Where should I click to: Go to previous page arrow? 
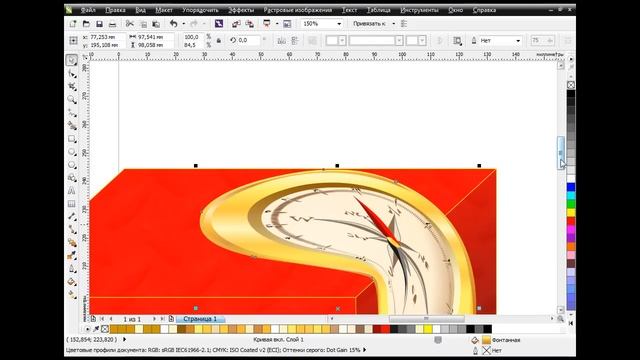point(111,319)
